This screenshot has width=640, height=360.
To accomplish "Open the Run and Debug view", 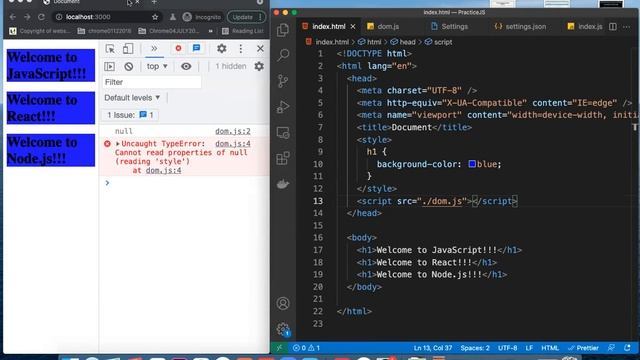I will tap(283, 107).
